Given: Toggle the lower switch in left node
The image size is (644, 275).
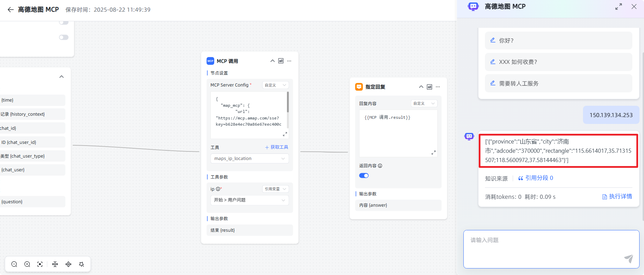Looking at the screenshot, I should (64, 37).
